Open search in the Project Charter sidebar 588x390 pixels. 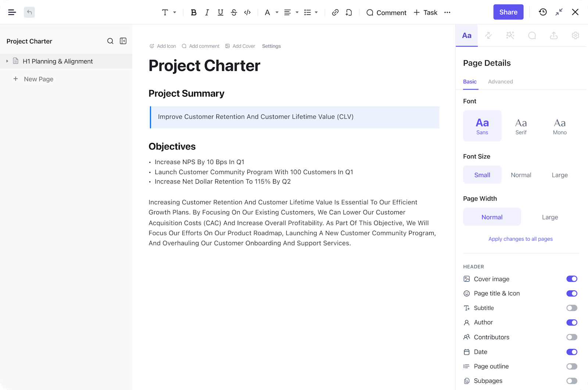tap(110, 41)
